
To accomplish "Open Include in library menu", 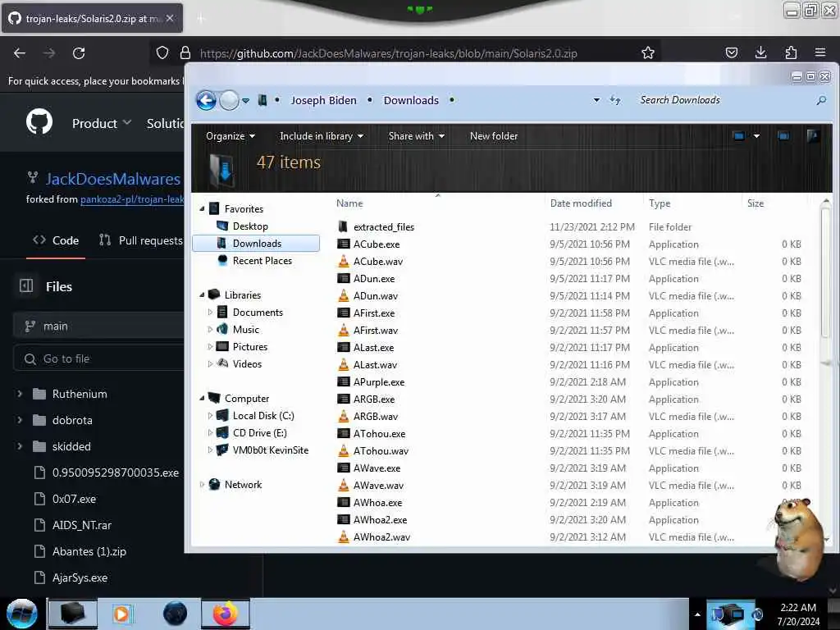I will click(x=322, y=136).
